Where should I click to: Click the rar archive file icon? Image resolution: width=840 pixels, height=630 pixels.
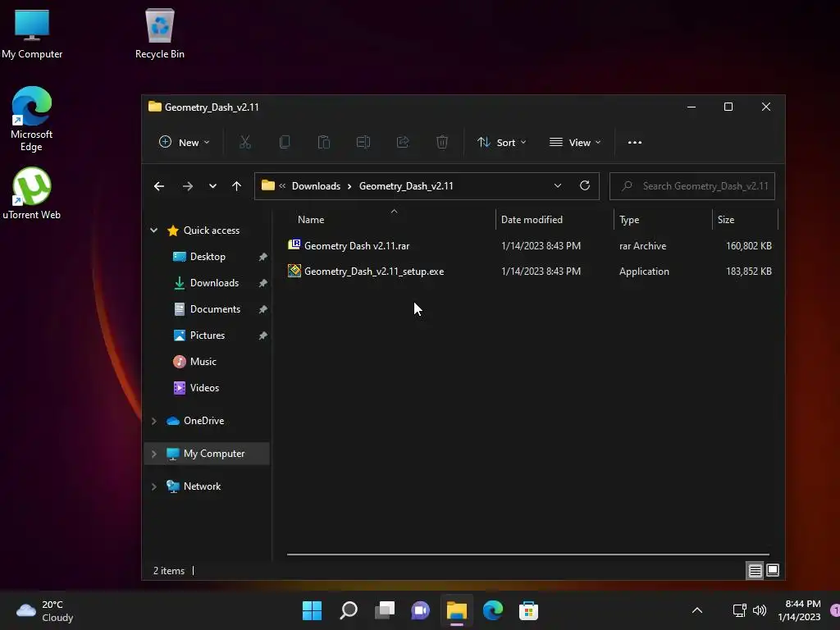point(294,245)
